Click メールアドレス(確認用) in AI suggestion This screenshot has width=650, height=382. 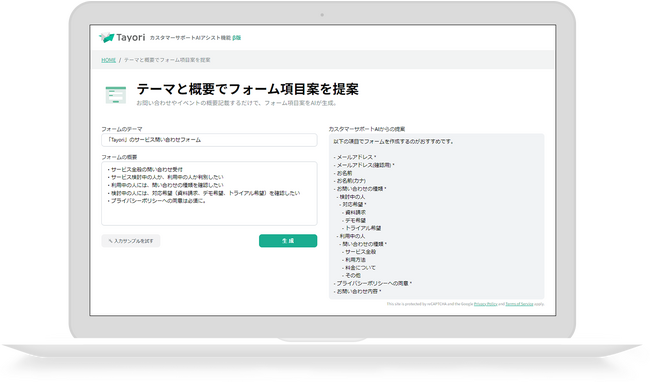pos(364,165)
